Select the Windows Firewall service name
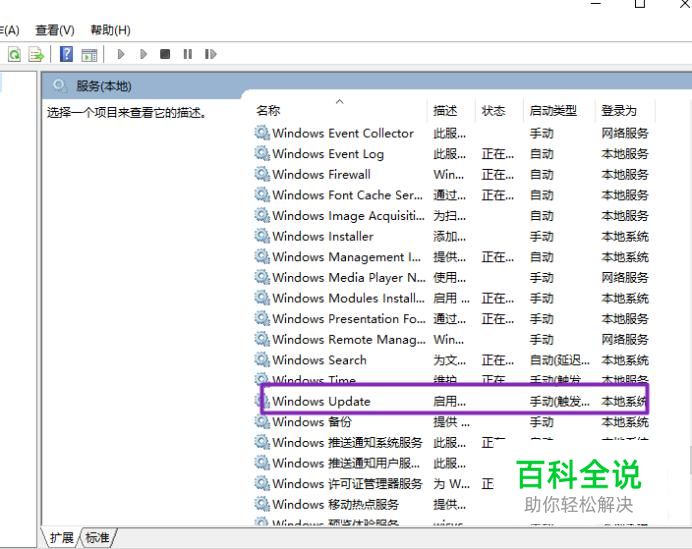Viewport: 692px width, 549px height. click(321, 174)
